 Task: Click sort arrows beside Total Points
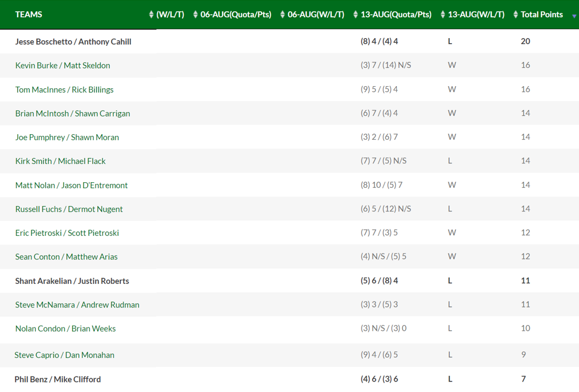[x=516, y=15]
